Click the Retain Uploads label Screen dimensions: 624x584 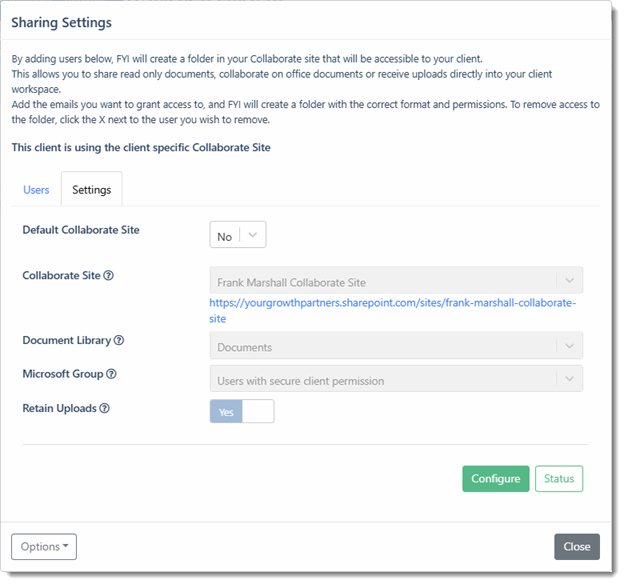[x=59, y=408]
